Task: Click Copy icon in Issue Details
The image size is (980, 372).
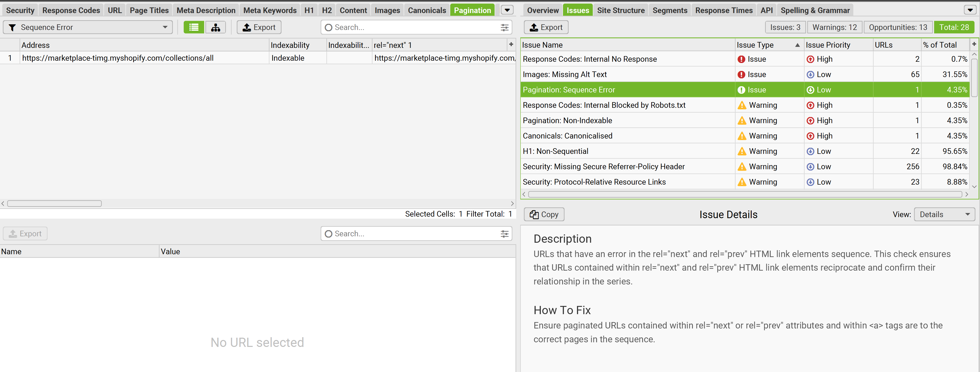Action: click(534, 214)
